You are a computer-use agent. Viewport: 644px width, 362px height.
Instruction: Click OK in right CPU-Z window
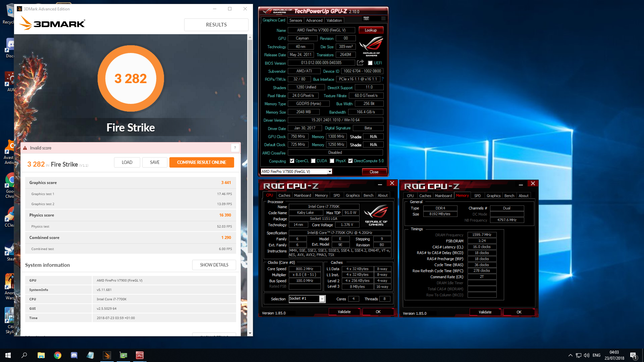[519, 312]
